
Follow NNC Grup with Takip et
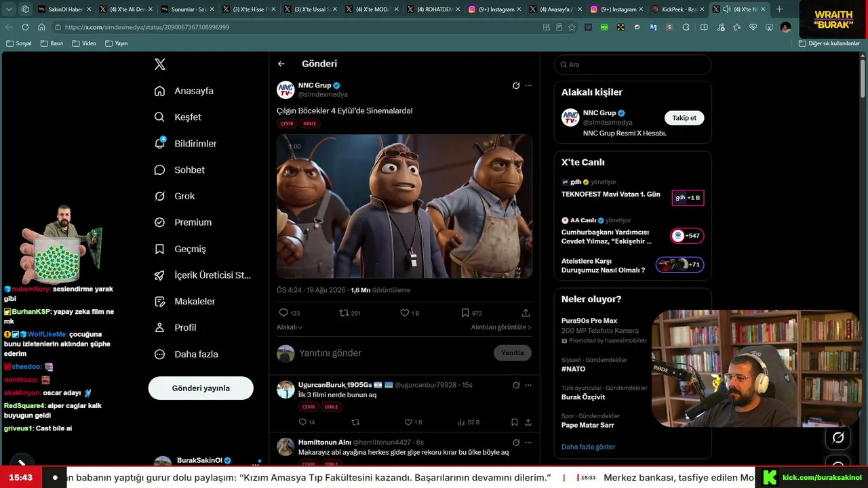(684, 118)
